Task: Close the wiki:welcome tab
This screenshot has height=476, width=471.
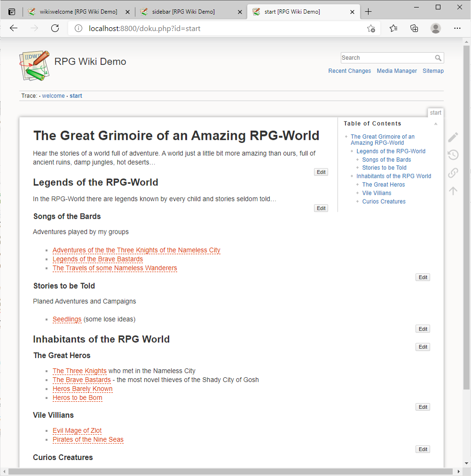Action: click(128, 12)
